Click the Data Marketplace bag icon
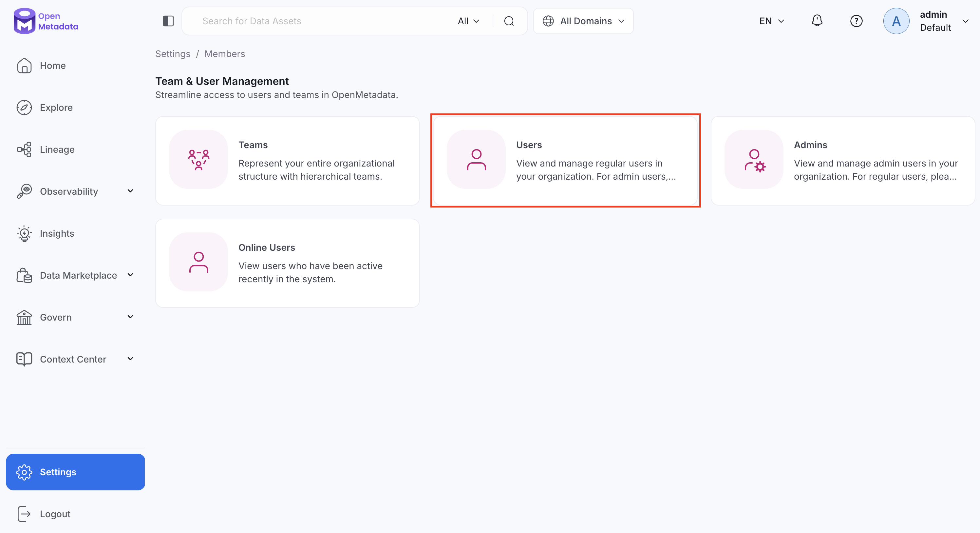Image resolution: width=980 pixels, height=533 pixels. coord(24,275)
